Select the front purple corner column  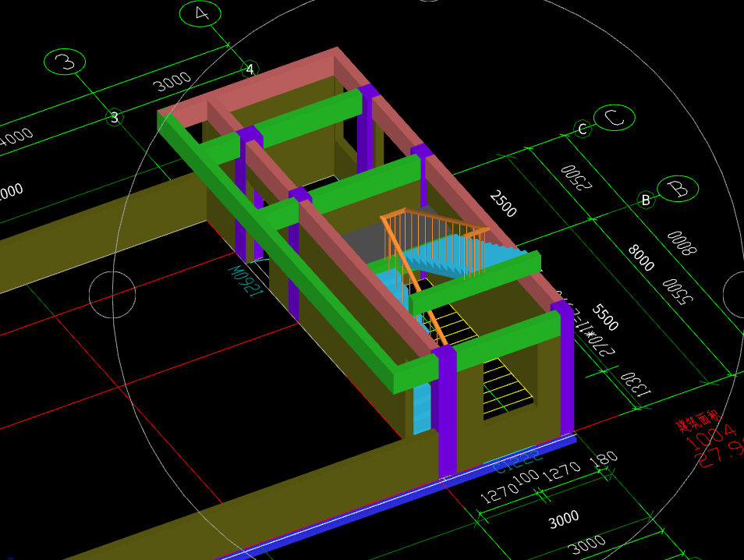tap(447, 412)
